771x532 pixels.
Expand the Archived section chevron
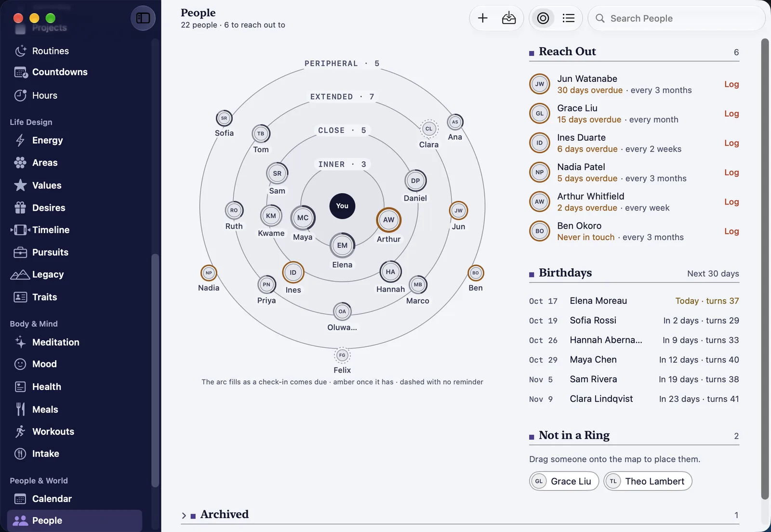184,516
